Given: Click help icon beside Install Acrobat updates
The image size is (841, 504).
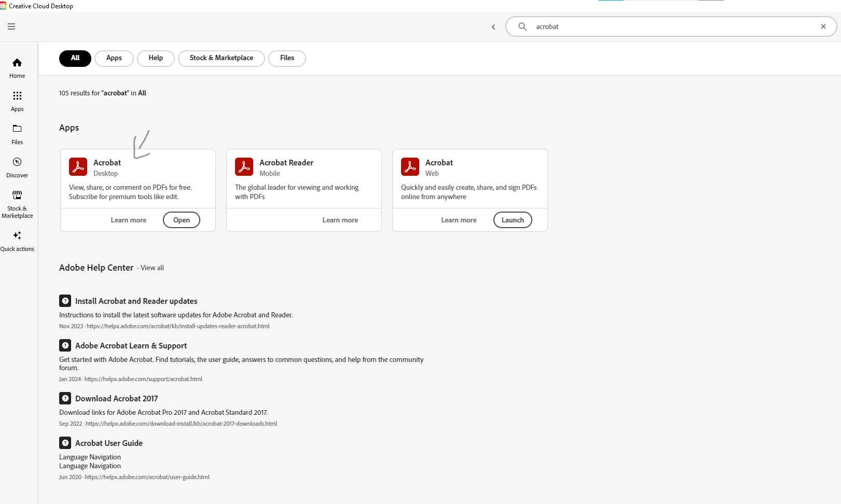Looking at the screenshot, I should pyautogui.click(x=65, y=301).
